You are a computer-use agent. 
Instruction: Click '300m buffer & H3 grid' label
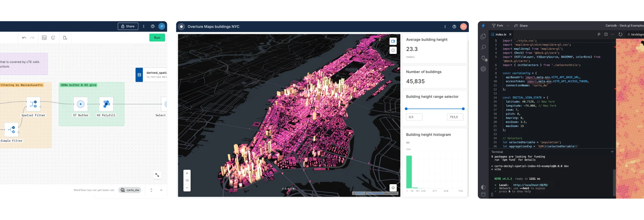78,85
